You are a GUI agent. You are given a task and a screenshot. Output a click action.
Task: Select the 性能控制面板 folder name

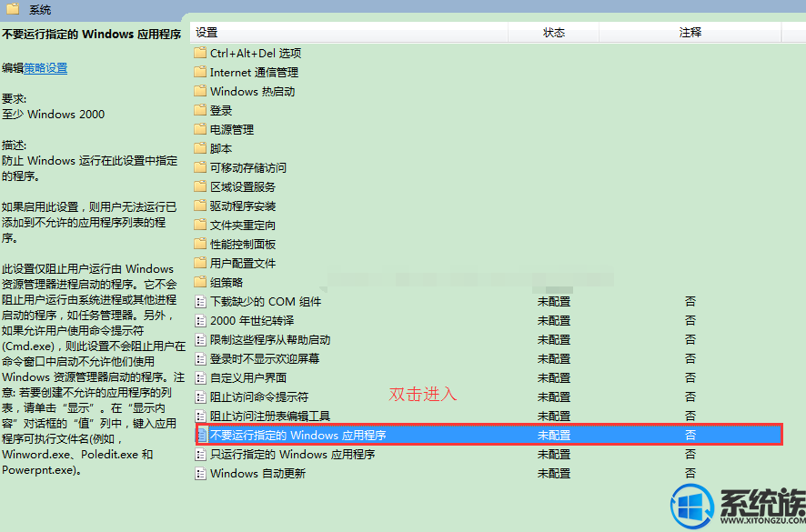coord(243,244)
